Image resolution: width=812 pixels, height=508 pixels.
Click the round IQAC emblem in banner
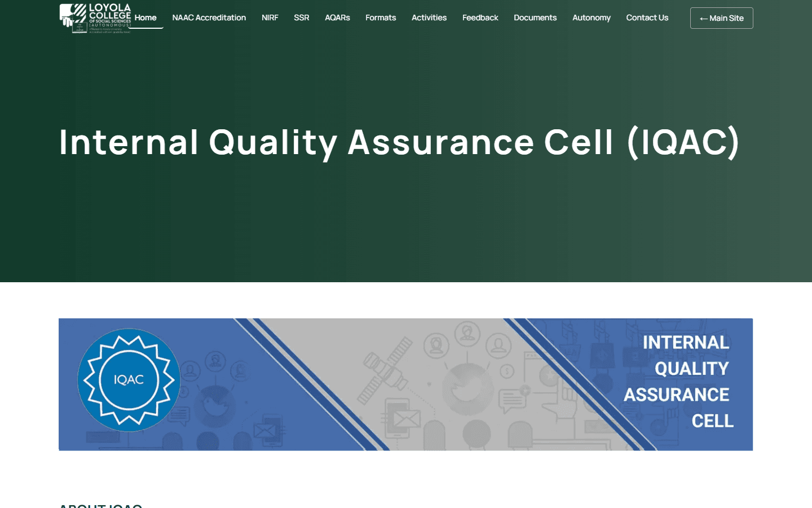pyautogui.click(x=129, y=380)
